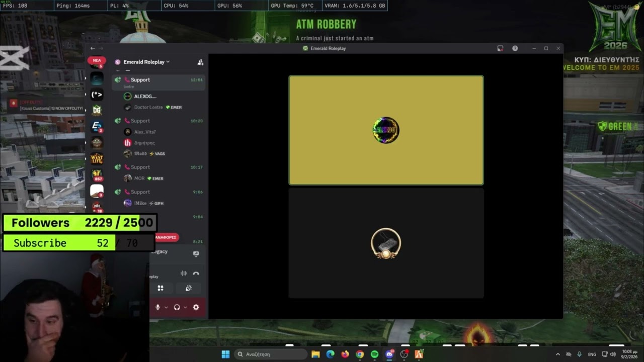The image size is (644, 362).
Task: Open Firefox from the taskbar
Action: (x=345, y=354)
